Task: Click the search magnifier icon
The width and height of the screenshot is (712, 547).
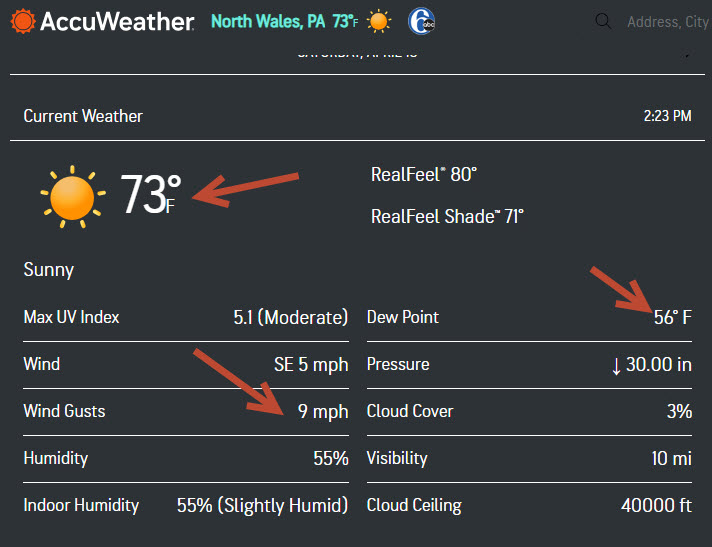Action: (602, 21)
